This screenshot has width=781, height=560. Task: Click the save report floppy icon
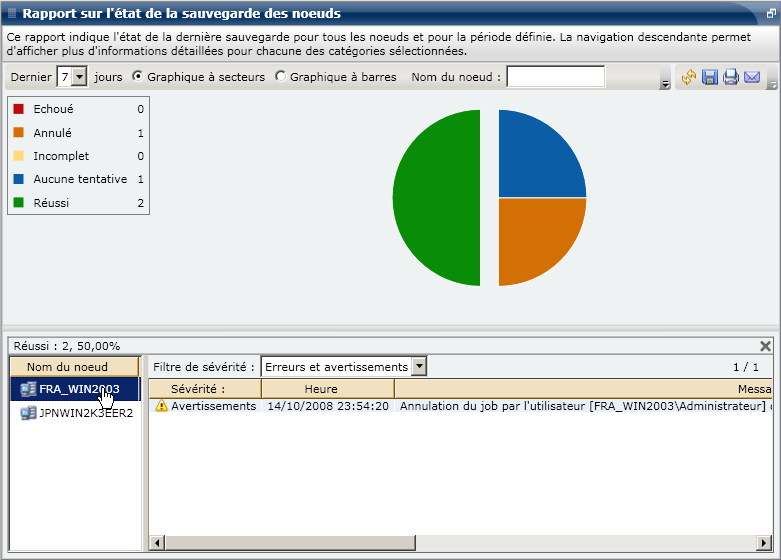click(710, 77)
